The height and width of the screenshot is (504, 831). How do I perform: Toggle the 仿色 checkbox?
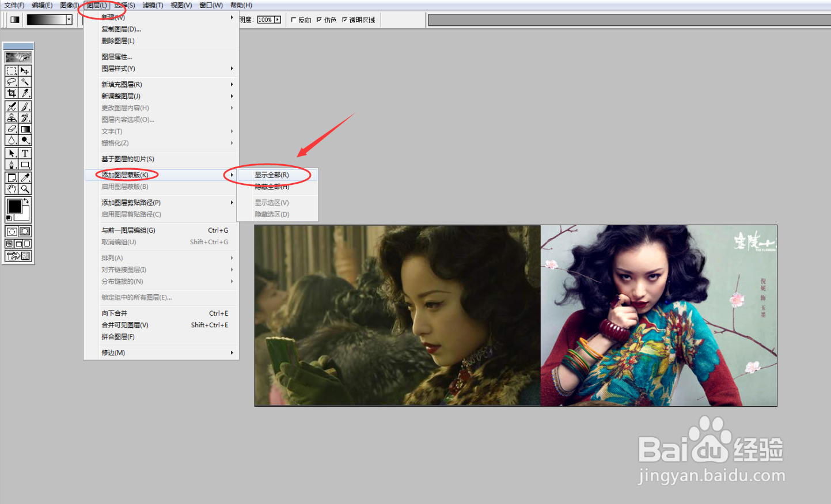pyautogui.click(x=319, y=20)
